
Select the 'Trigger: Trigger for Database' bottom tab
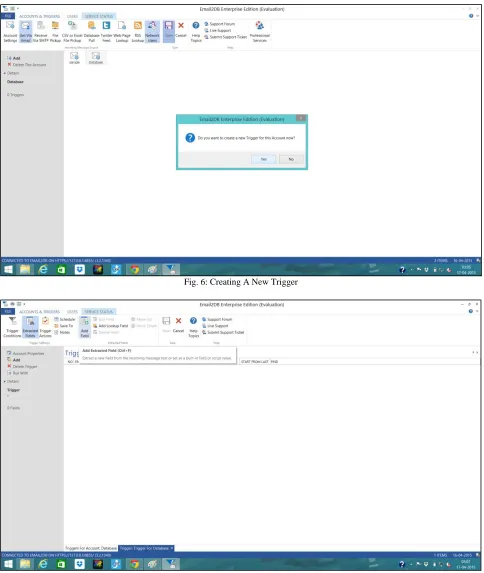(x=146, y=548)
